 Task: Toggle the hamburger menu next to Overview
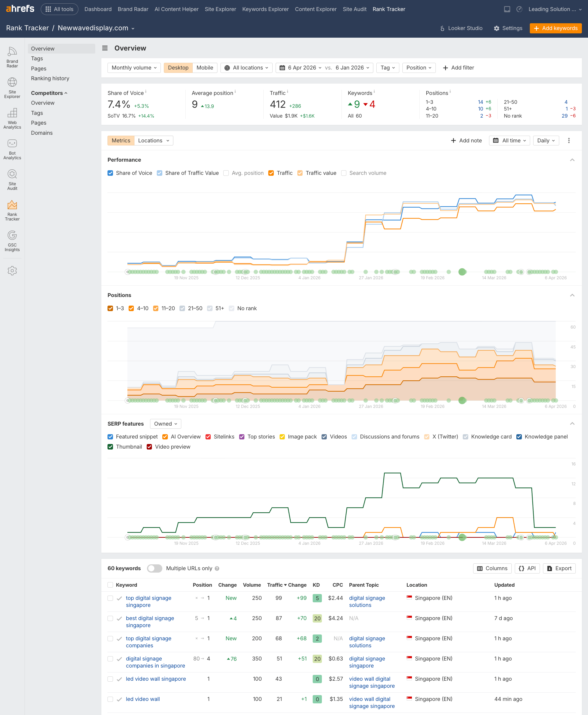coord(105,48)
